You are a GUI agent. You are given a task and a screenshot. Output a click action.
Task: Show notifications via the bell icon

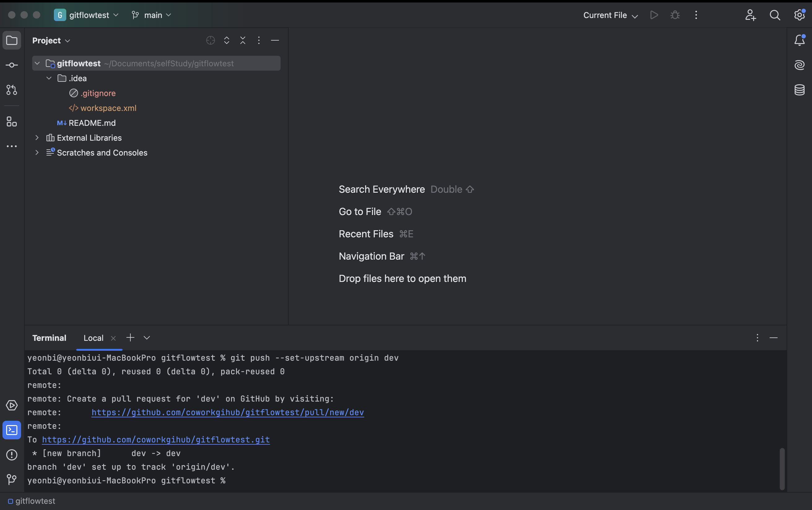(799, 41)
